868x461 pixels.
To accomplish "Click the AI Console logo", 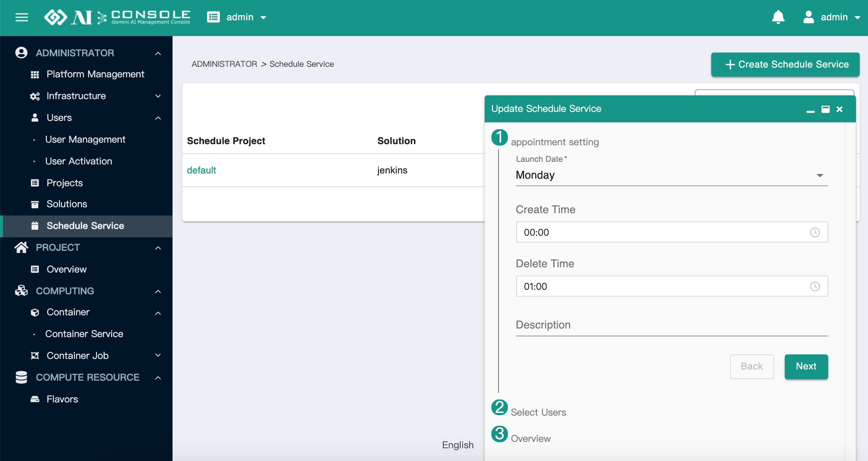I will pos(117,17).
